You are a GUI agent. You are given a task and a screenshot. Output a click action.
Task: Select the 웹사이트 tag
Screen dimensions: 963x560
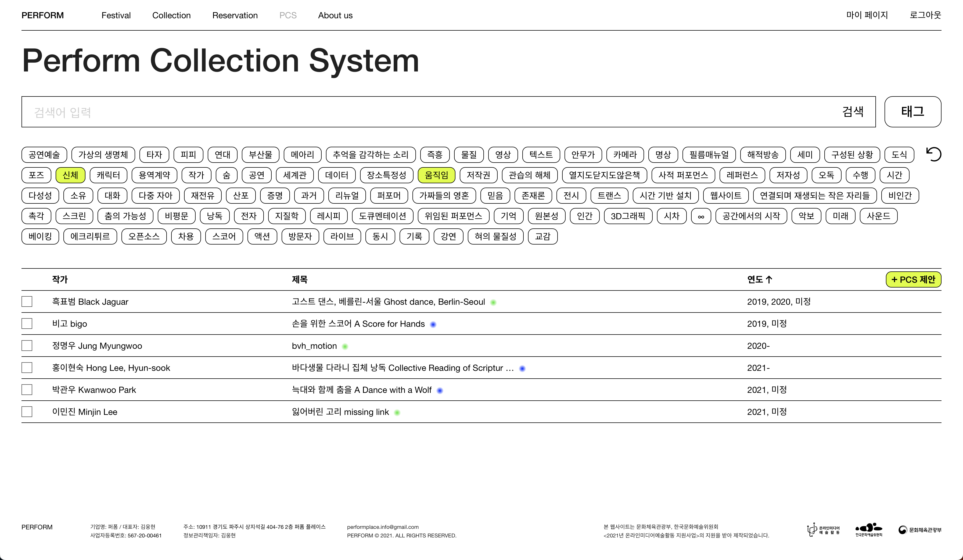726,195
